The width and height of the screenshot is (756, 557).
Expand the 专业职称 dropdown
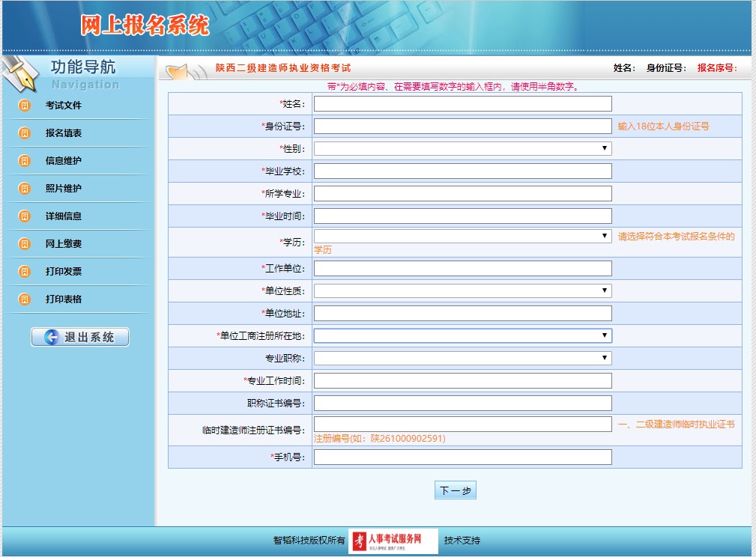(604, 358)
